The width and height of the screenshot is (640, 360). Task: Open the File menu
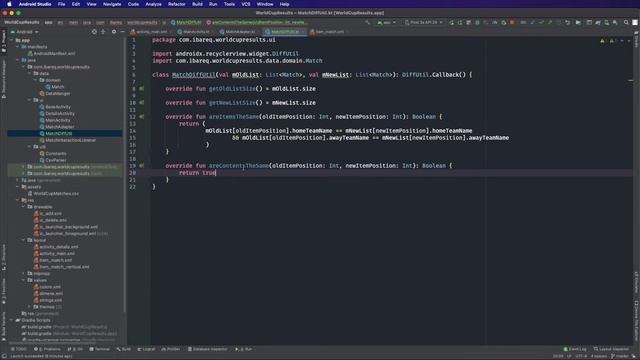tap(62, 4)
